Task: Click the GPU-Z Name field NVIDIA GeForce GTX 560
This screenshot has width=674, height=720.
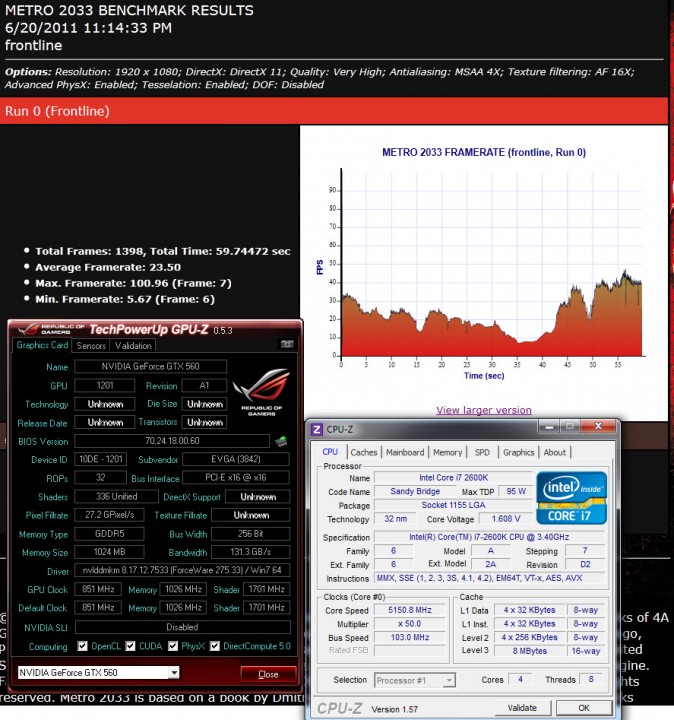Action: click(151, 366)
